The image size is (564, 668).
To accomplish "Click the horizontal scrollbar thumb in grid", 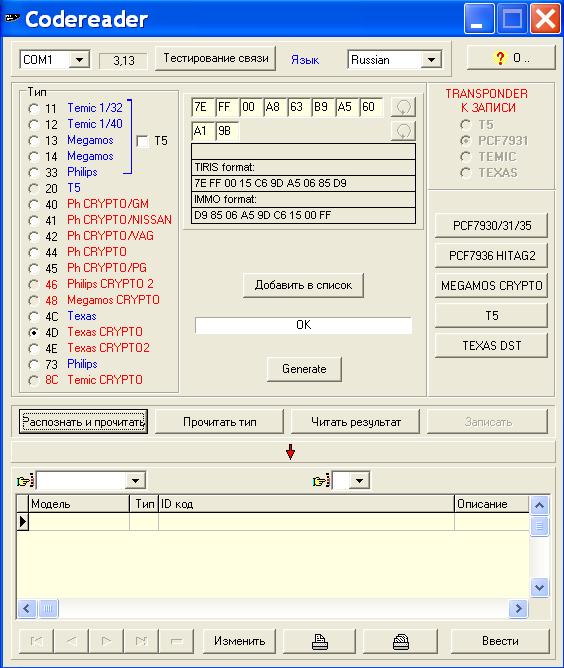I will (x=49, y=608).
